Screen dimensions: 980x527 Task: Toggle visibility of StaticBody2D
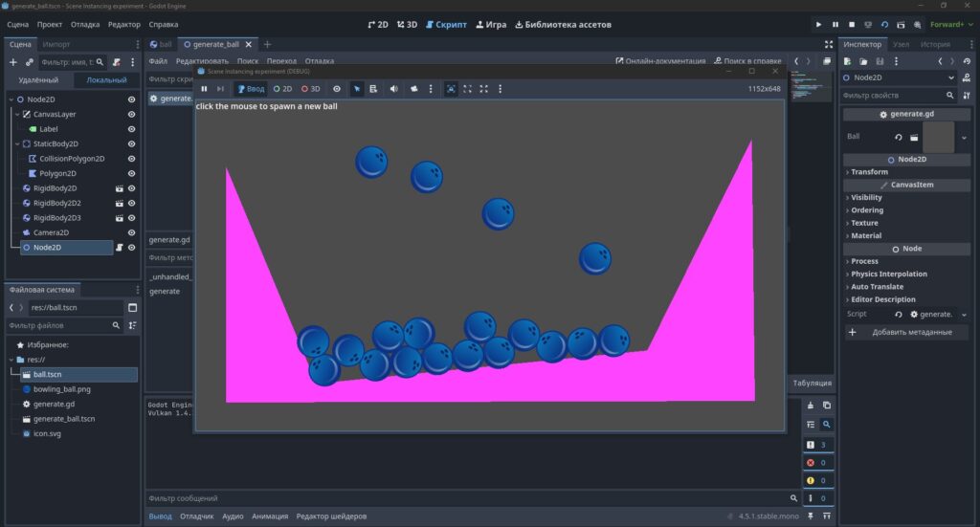pyautogui.click(x=131, y=143)
